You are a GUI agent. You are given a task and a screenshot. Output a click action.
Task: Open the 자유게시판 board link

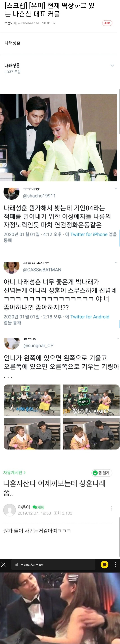coord(14,473)
